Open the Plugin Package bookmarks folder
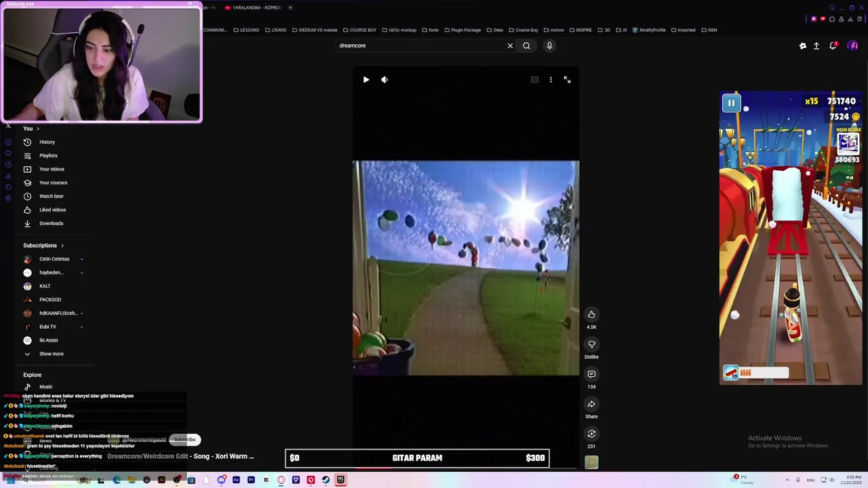 (x=462, y=30)
